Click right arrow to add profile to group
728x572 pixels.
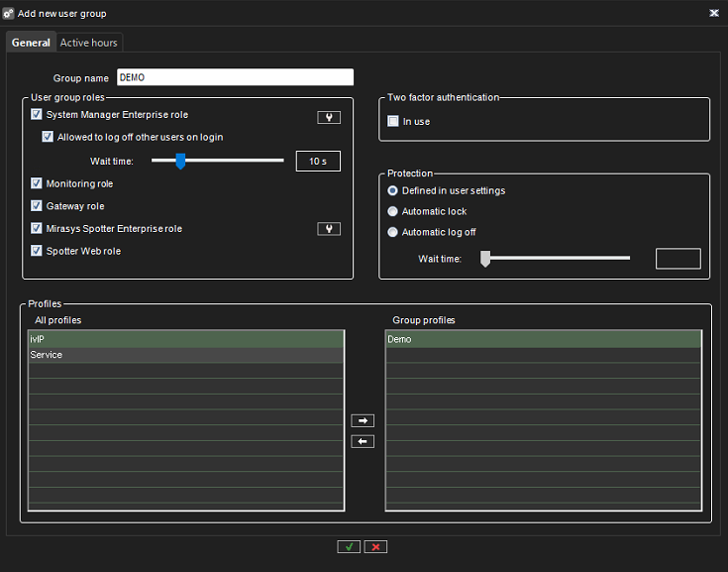(x=363, y=421)
